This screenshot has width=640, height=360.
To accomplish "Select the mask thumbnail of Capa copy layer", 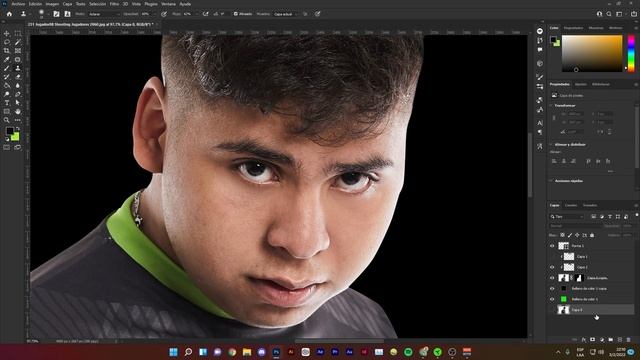I will (579, 278).
